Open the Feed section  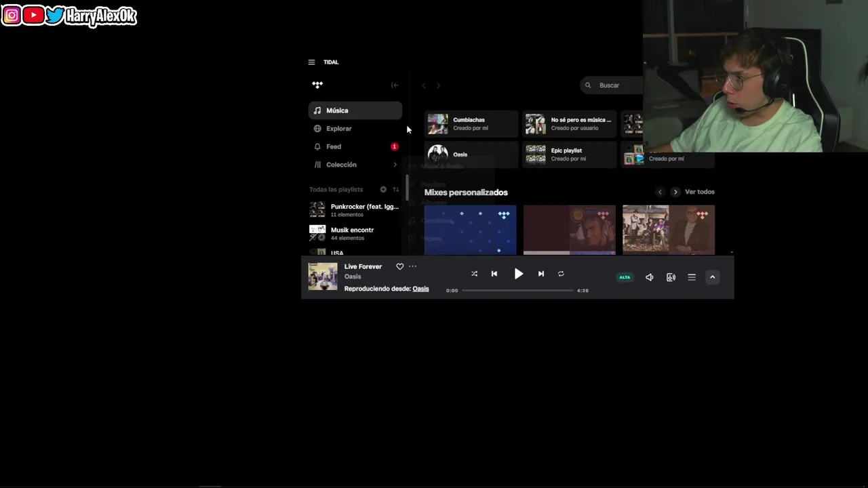(355, 146)
